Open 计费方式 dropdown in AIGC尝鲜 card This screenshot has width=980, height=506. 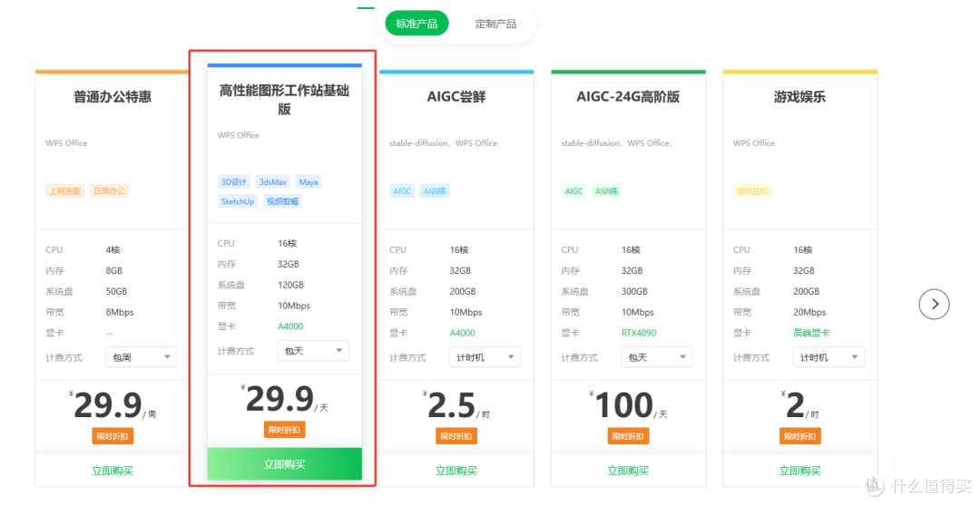(485, 356)
